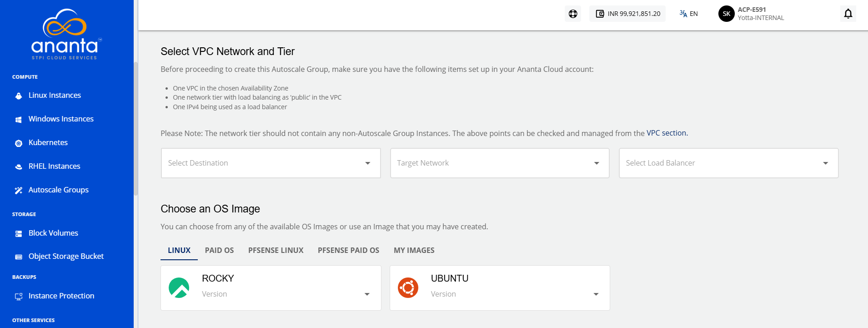Navigate to Windows Instances
This screenshot has width=868, height=328.
pos(61,119)
